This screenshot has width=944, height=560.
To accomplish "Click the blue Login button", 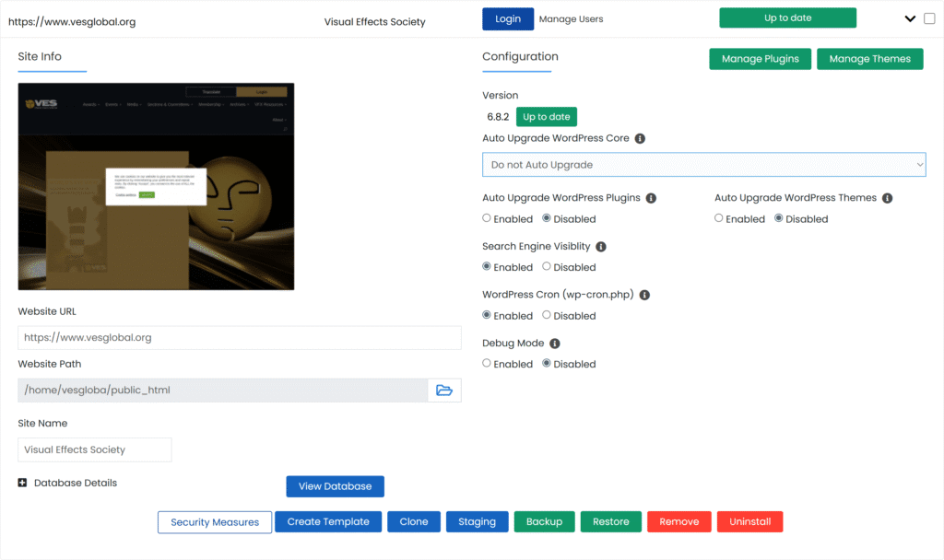I will 508,18.
